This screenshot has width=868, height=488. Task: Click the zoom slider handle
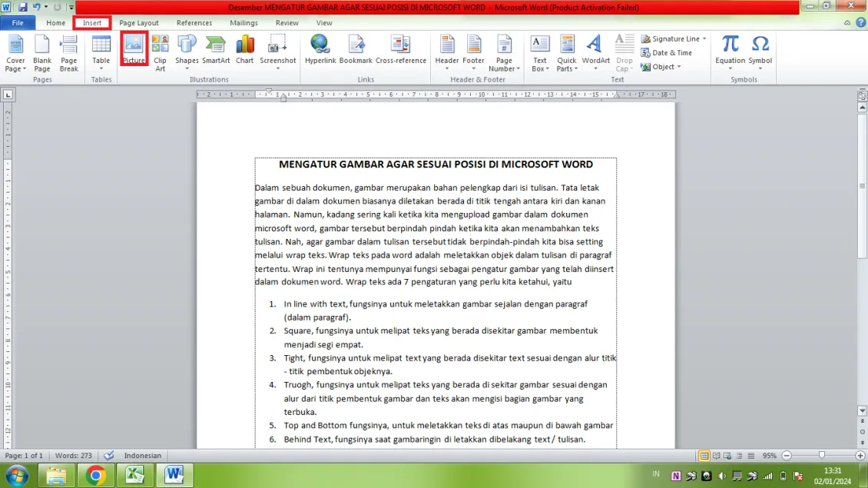tap(822, 455)
